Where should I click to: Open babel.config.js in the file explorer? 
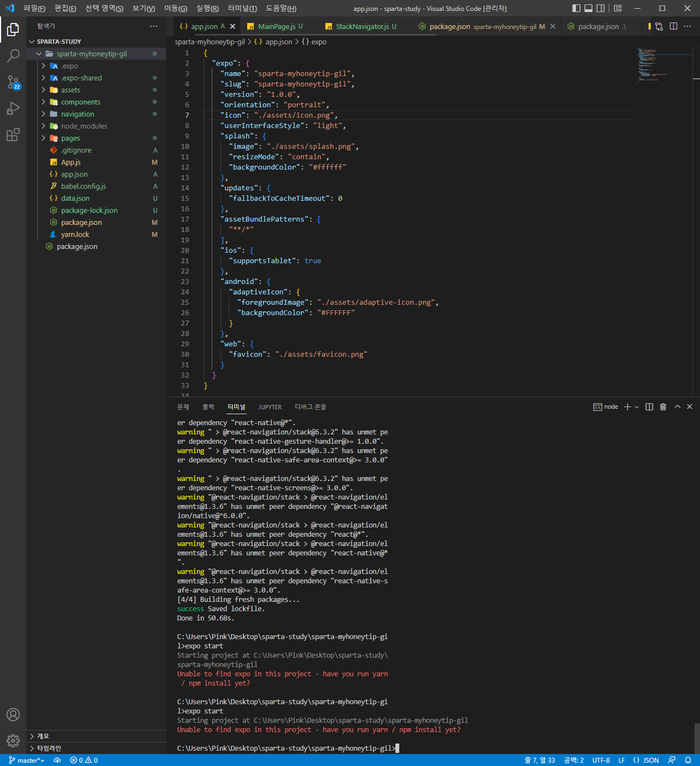(x=96, y=186)
